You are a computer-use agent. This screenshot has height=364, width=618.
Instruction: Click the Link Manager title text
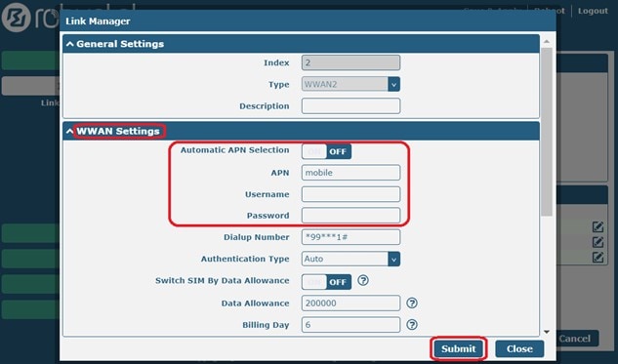click(98, 21)
